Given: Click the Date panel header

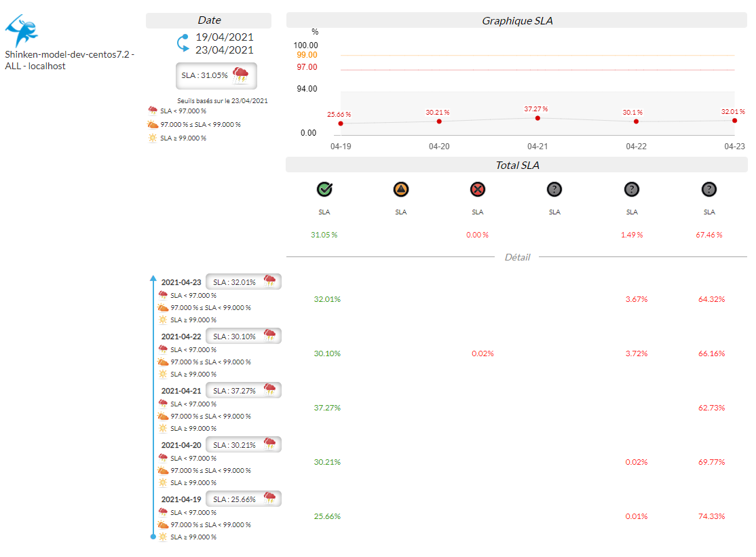Looking at the screenshot, I should pyautogui.click(x=208, y=20).
